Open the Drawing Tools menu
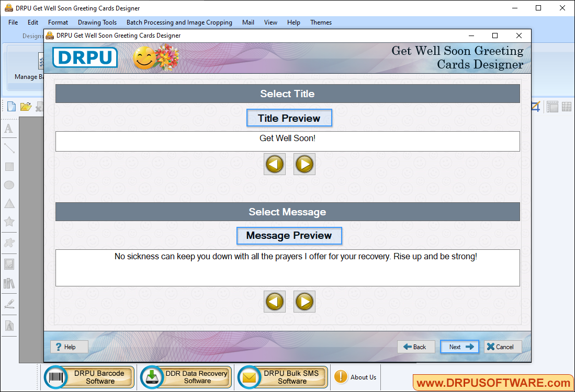 click(97, 22)
